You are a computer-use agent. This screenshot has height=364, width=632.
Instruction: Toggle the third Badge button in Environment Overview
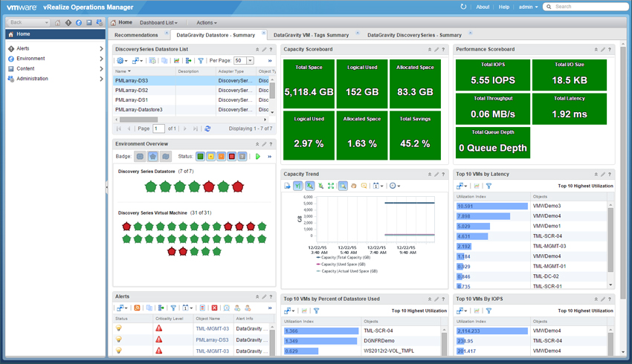166,156
